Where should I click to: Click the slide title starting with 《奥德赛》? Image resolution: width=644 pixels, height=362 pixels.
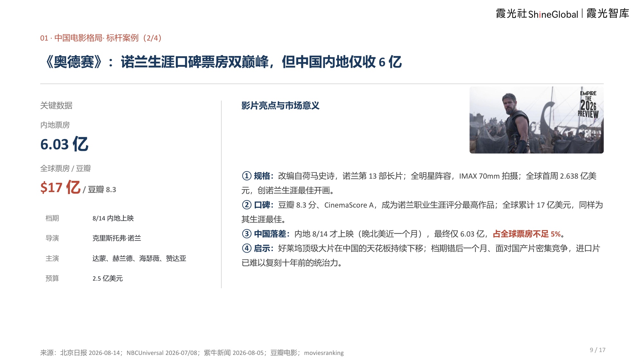click(223, 62)
